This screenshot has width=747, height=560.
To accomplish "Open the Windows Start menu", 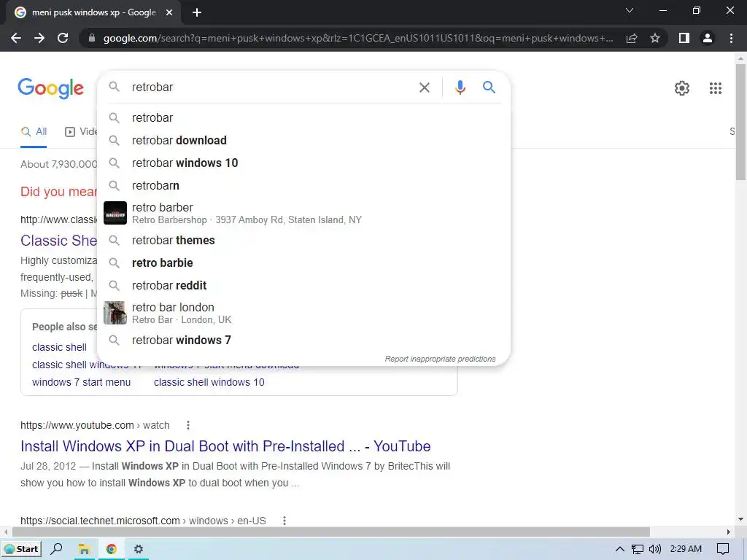I will point(21,549).
